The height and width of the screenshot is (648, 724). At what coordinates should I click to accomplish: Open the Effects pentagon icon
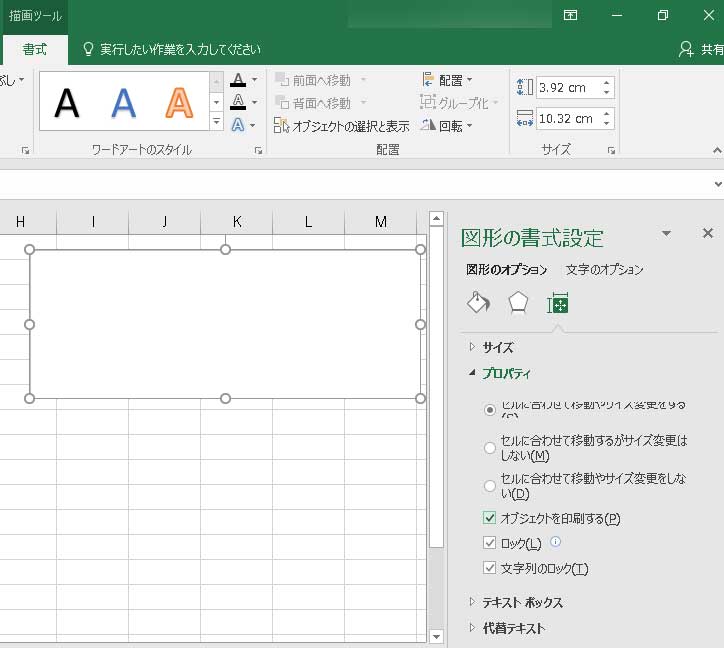click(517, 303)
